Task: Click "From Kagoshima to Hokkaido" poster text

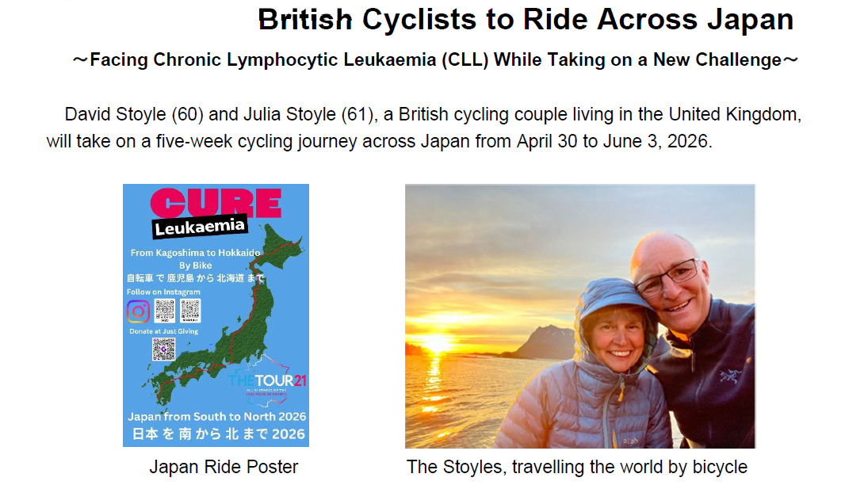Action: coord(216,253)
